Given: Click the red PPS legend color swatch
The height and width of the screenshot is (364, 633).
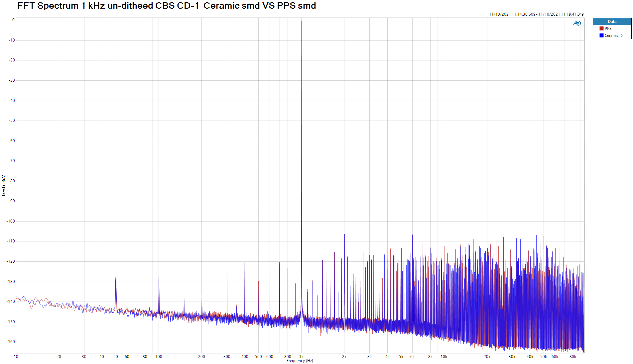Looking at the screenshot, I should [x=601, y=29].
